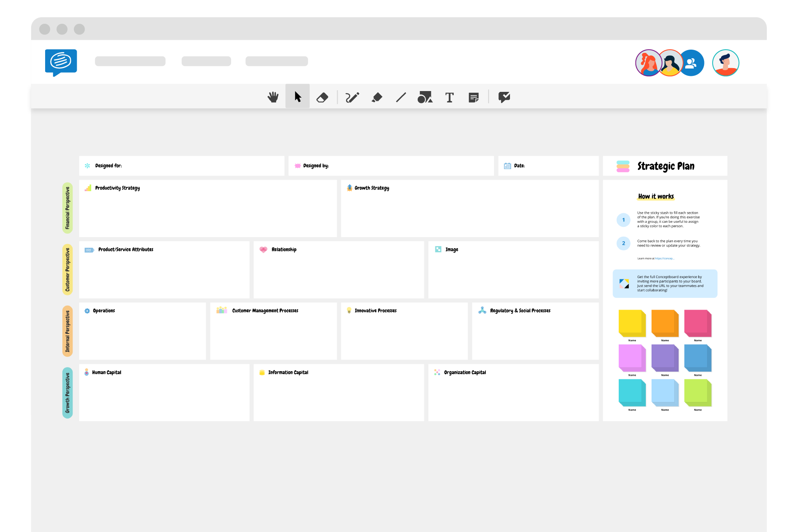
Task: Select the line/ruler tool
Action: (401, 97)
